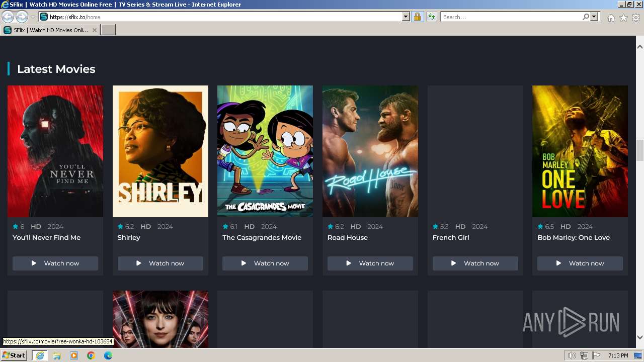Viewport: 644px width, 362px height.
Task: Click the network tray icon
Action: [x=584, y=355]
